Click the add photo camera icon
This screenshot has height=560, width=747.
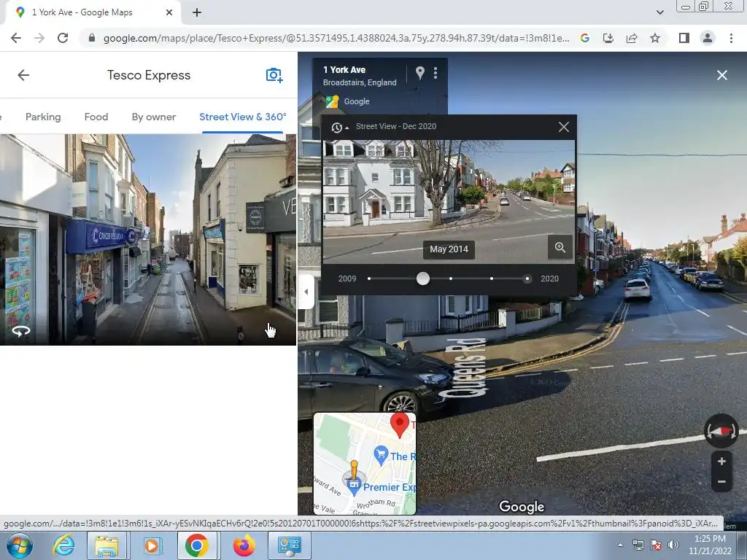tap(274, 75)
